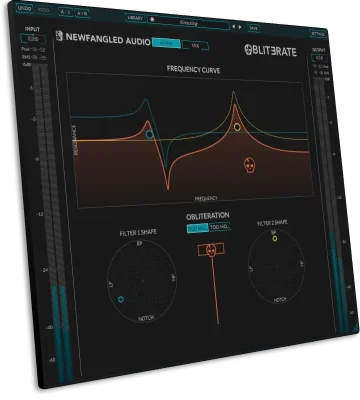Save the current preset

(253, 28)
